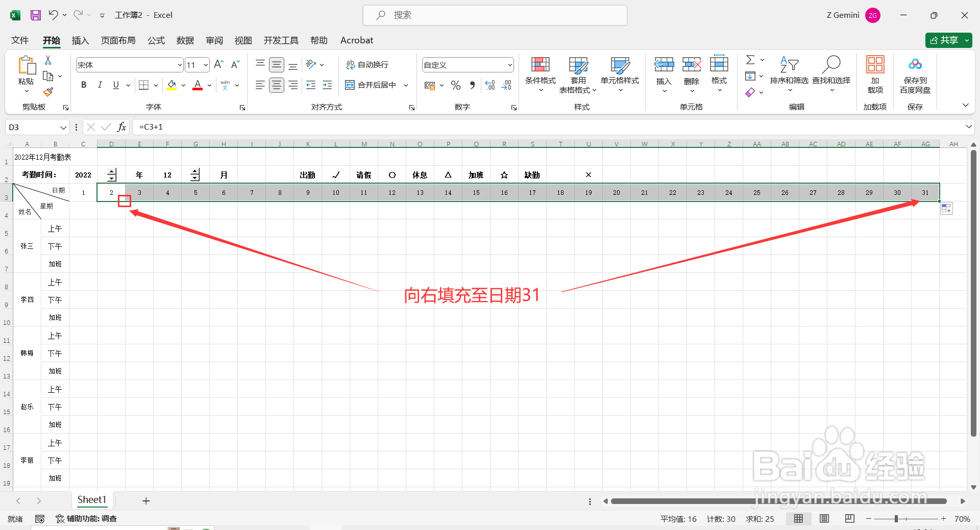Image resolution: width=980 pixels, height=530 pixels.
Task: Expand the fill color dropdown arrow
Action: 183,85
